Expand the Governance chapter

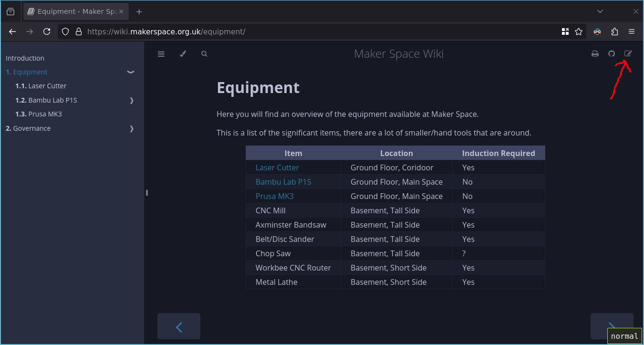132,128
